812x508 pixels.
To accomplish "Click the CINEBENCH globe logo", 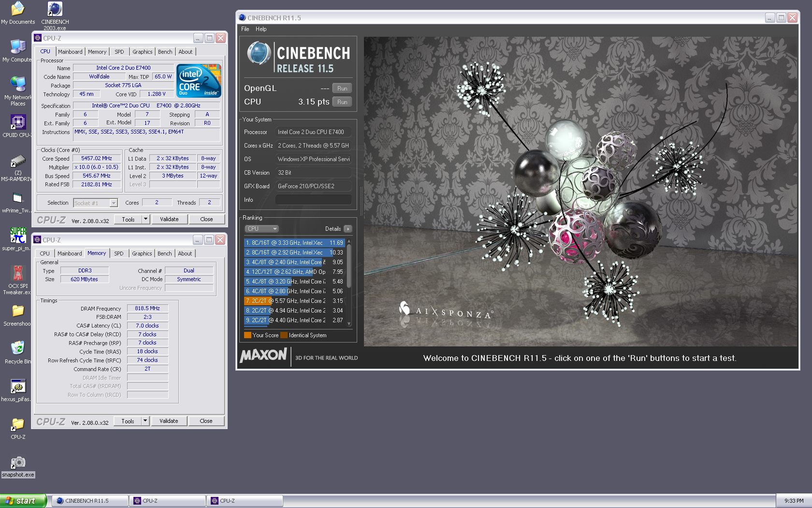I will tap(259, 53).
